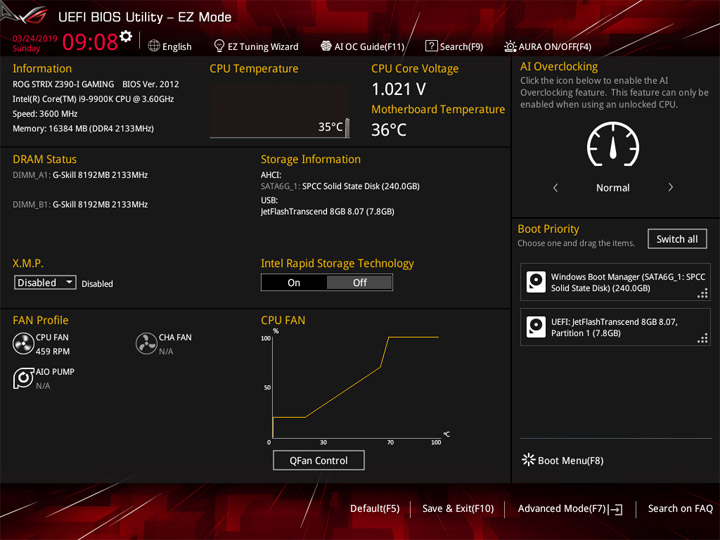Click the JetFlashTranscend 8GB USB storage entry

(327, 212)
